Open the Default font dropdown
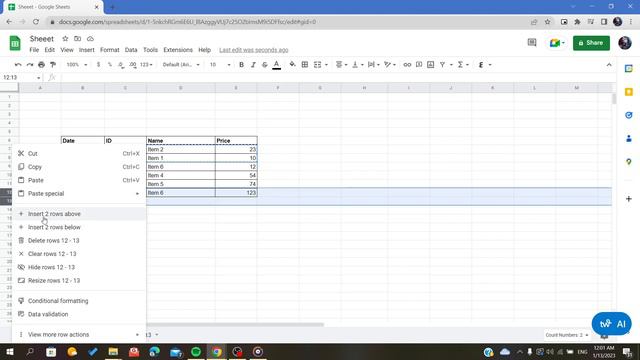640x360 pixels. pyautogui.click(x=181, y=64)
